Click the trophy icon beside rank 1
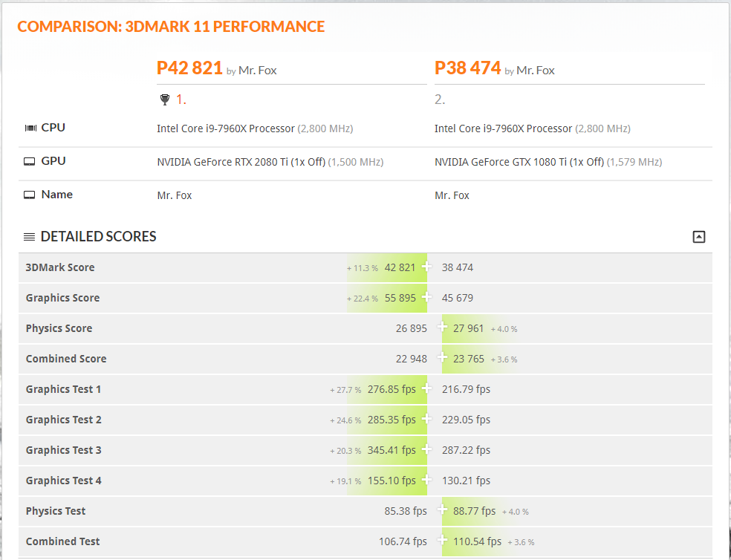The image size is (731, 560). (x=165, y=100)
